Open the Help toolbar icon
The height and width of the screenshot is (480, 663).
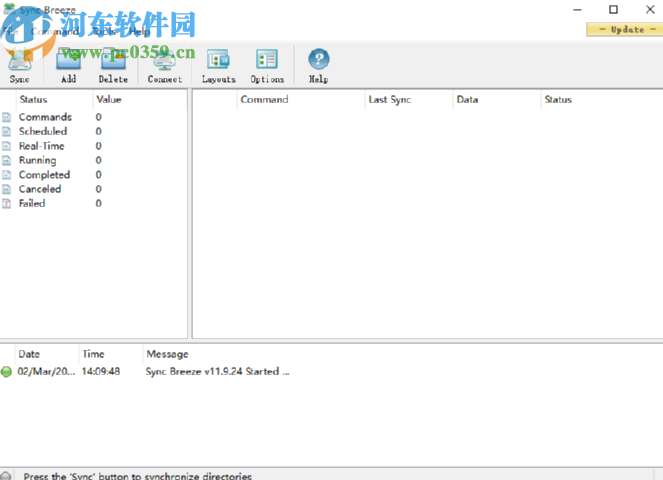pyautogui.click(x=318, y=66)
